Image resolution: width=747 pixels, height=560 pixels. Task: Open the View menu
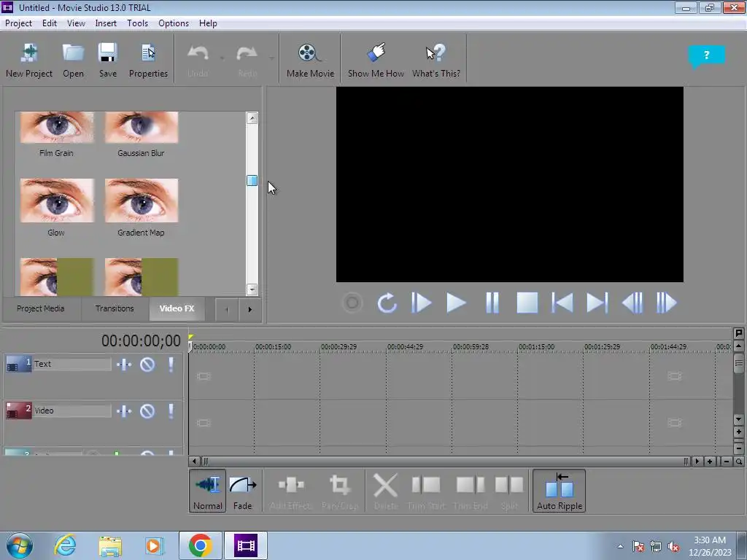tap(76, 23)
